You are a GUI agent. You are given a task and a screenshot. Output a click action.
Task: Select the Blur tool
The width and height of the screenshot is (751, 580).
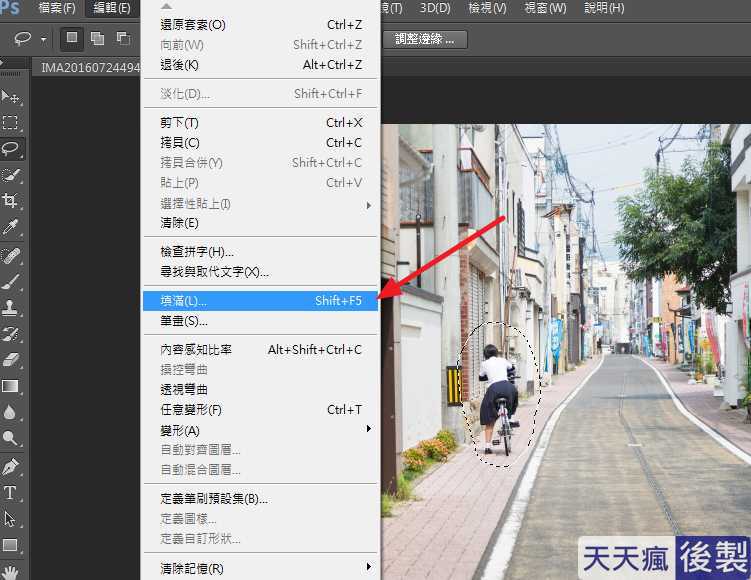tap(11, 412)
